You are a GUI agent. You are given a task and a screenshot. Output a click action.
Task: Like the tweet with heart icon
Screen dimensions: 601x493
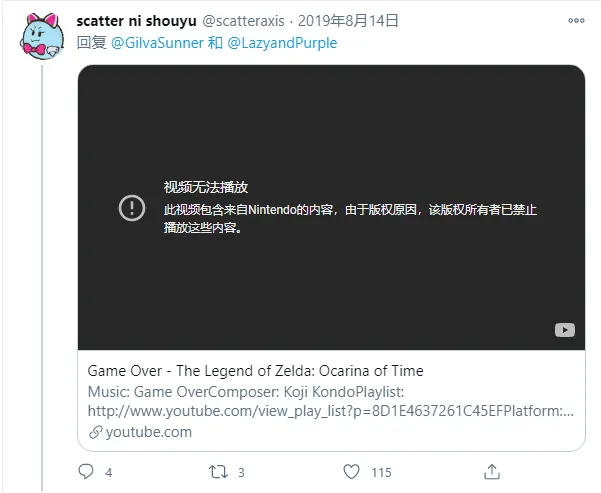tap(351, 472)
